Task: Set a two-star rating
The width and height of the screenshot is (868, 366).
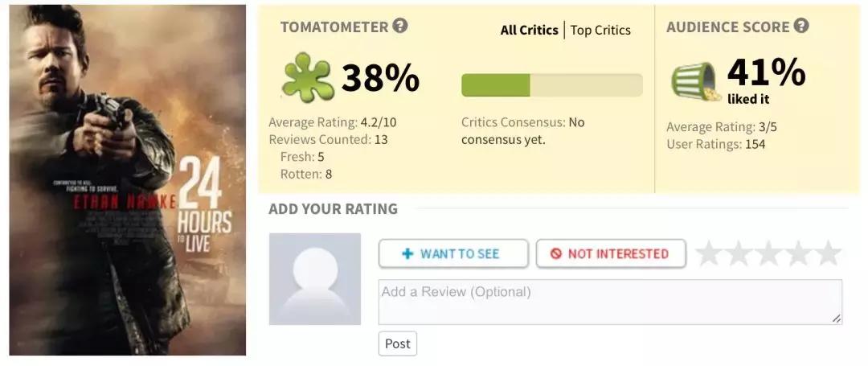Action: pyautogui.click(x=739, y=253)
